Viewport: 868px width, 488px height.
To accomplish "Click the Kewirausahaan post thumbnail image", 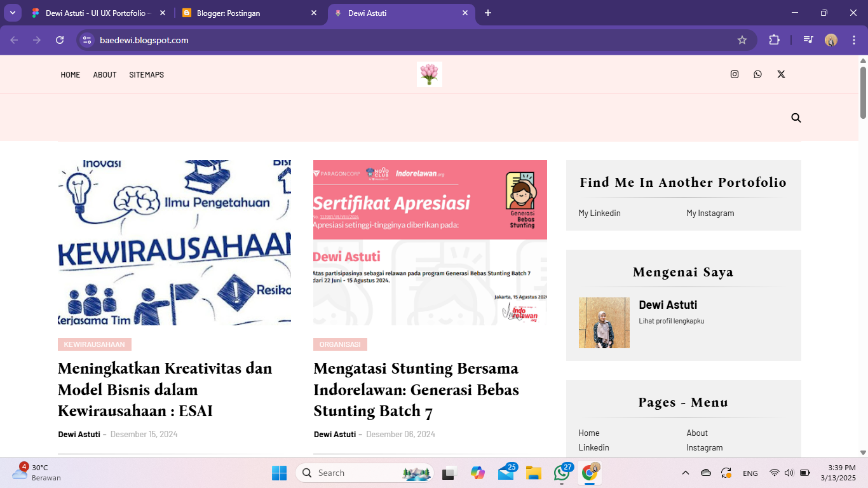I will 174,243.
